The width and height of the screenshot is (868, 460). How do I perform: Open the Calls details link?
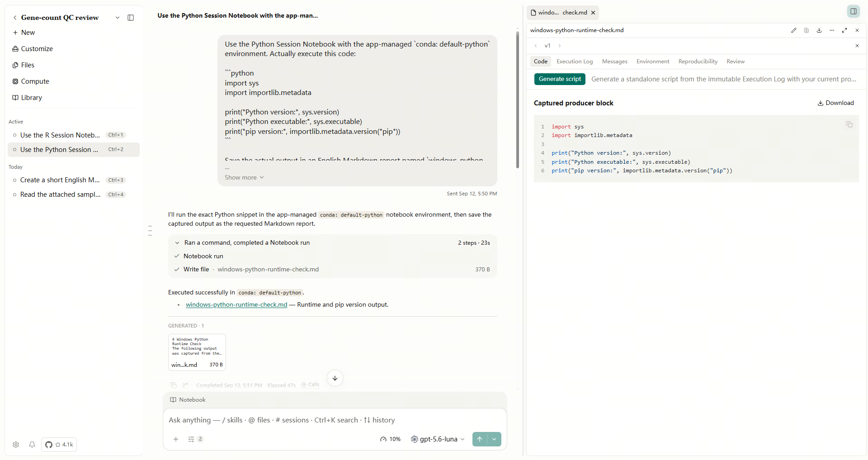pos(311,385)
